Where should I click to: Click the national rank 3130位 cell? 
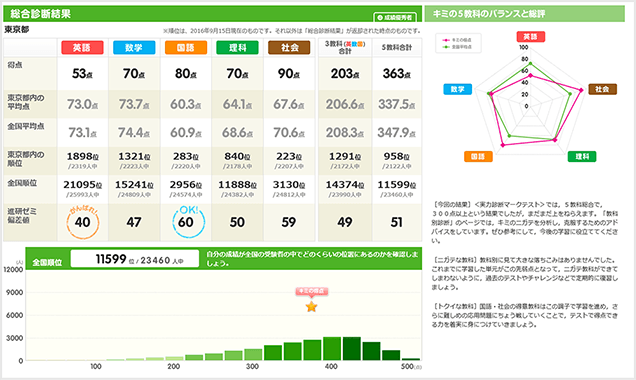tap(289, 189)
